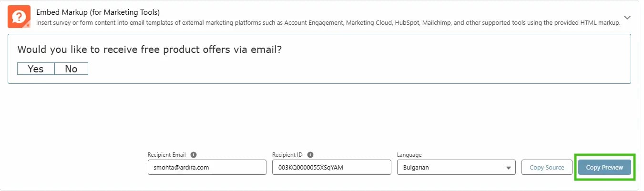The image size is (644, 191).
Task: Answer Yes to the product offers question
Action: pyautogui.click(x=36, y=69)
